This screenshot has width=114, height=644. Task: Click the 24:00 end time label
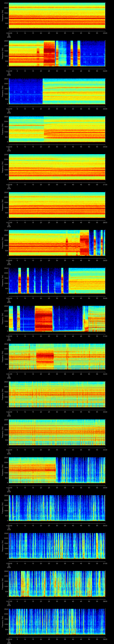pos(105,71)
